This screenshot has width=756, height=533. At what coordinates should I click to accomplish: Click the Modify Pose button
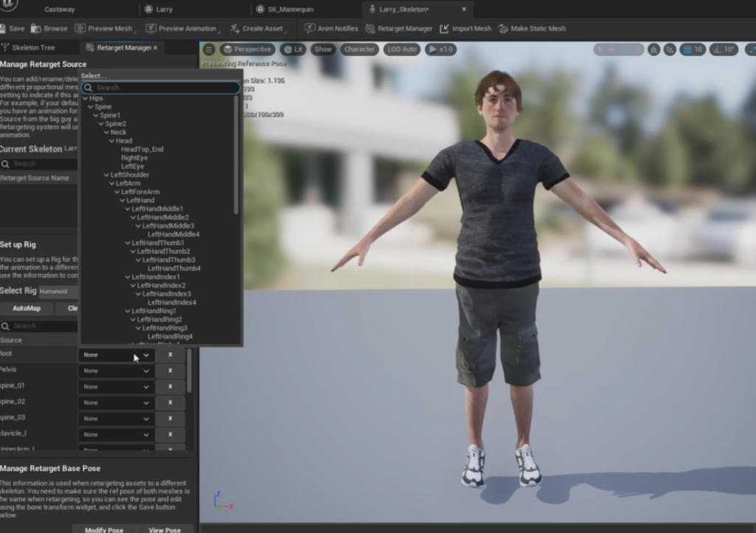(104, 529)
